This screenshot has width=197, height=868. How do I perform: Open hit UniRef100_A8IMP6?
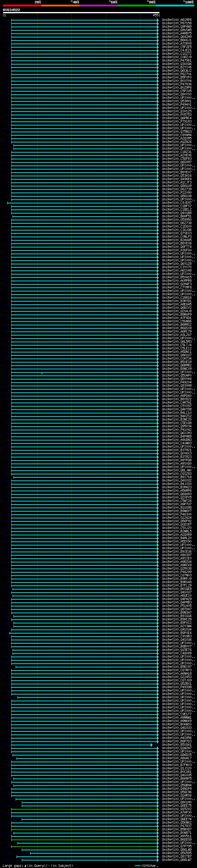[176, 20]
